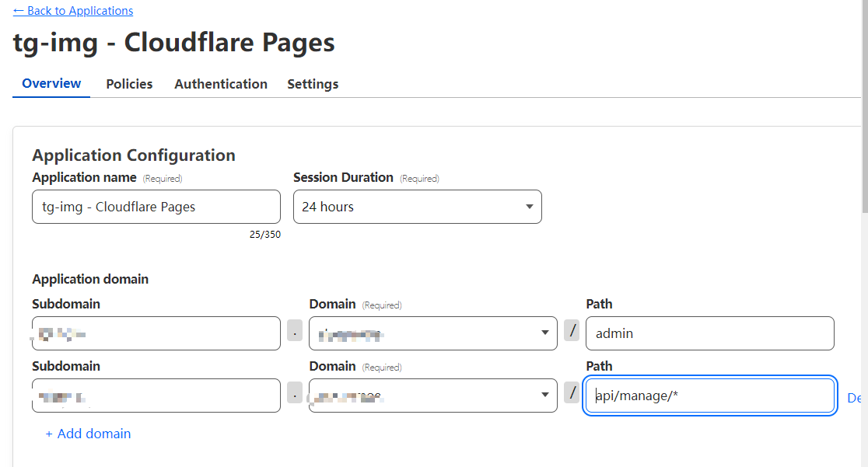The image size is (868, 467).
Task: Delete the api/manage domain row
Action: coord(856,398)
